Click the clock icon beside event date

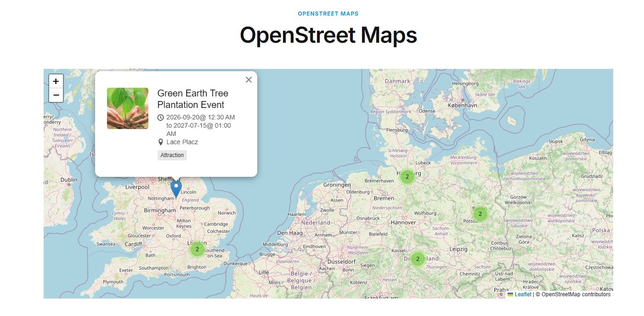pyautogui.click(x=160, y=118)
